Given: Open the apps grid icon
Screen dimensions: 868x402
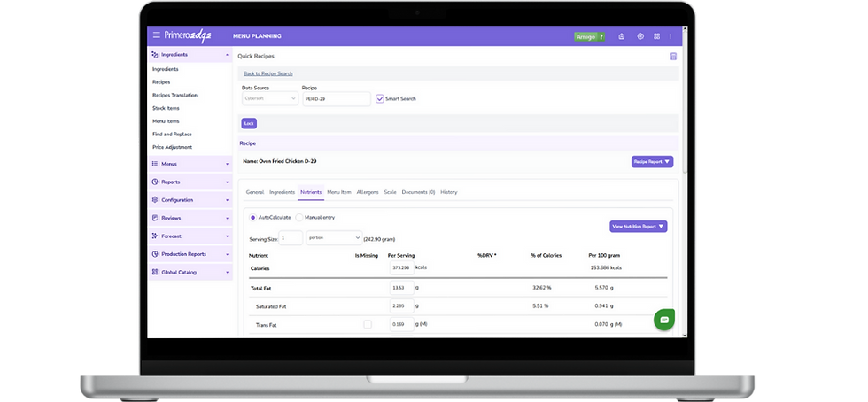Looking at the screenshot, I should tap(656, 36).
